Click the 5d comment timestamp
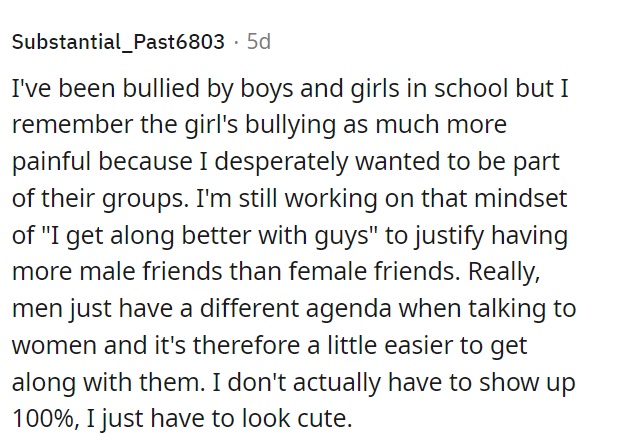 pyautogui.click(x=259, y=41)
